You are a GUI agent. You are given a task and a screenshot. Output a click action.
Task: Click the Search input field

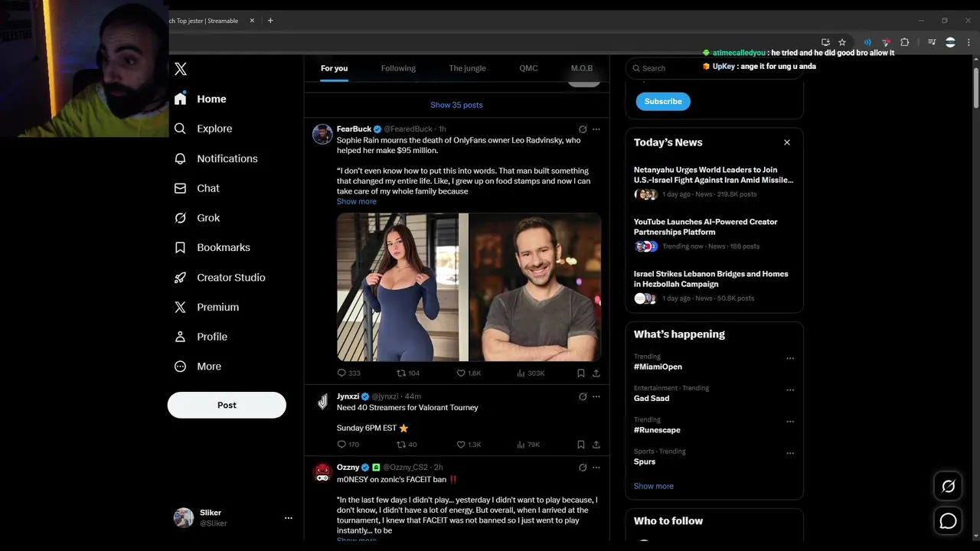[714, 68]
